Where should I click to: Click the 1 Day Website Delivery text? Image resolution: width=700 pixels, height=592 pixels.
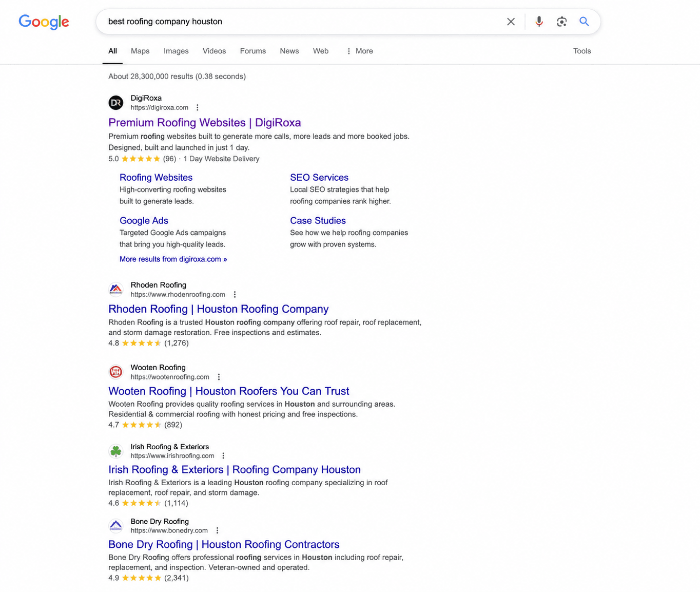(x=221, y=159)
